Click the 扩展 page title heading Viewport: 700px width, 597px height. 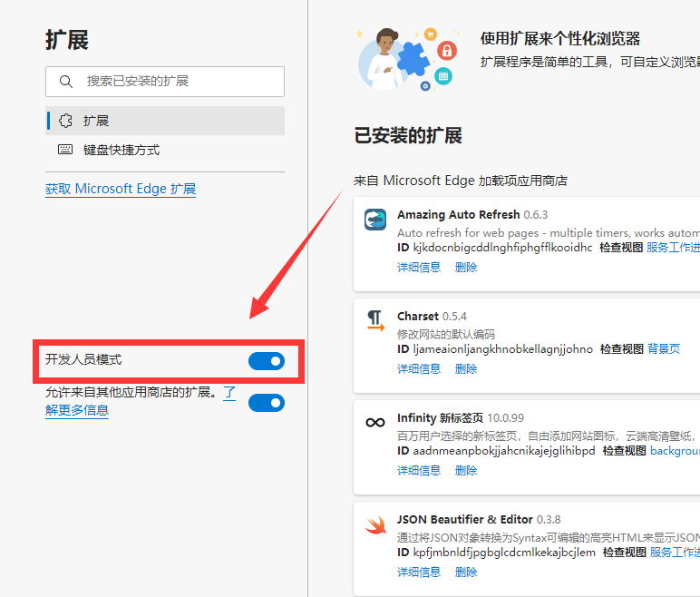click(x=67, y=40)
